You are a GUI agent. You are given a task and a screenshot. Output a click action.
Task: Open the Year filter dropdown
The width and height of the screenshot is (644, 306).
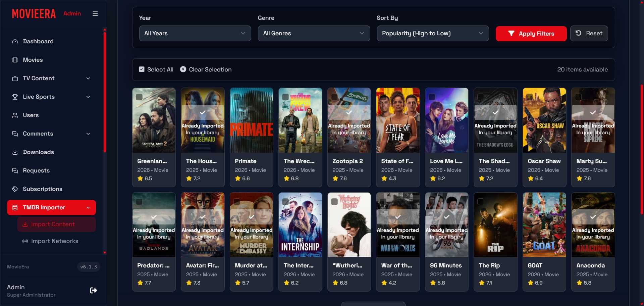tap(195, 33)
